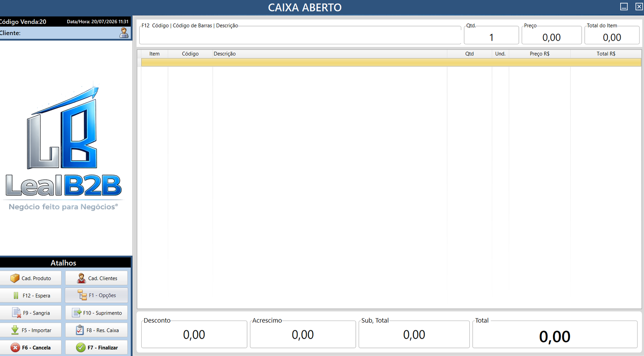The height and width of the screenshot is (356, 644).
Task: Open the F8 - Res. Caixa summary
Action: click(97, 330)
